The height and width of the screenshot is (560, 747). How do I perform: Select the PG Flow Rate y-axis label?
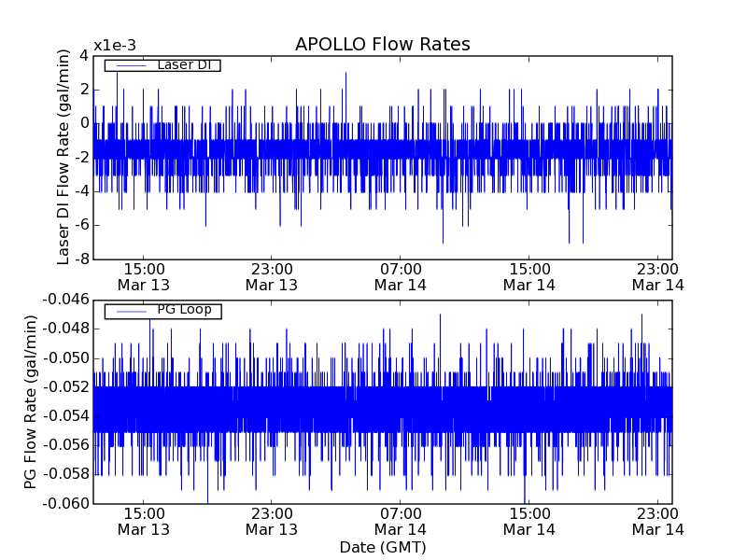click(x=31, y=401)
